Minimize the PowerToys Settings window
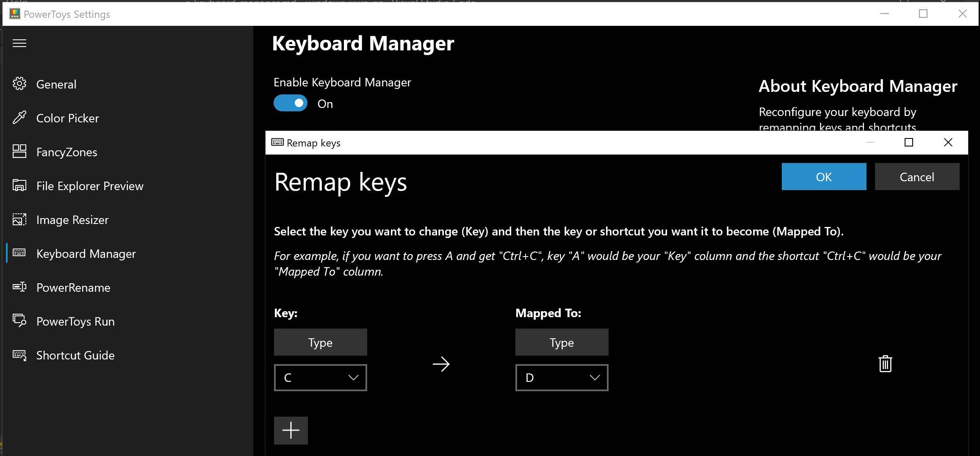Image resolution: width=980 pixels, height=456 pixels. tap(884, 14)
